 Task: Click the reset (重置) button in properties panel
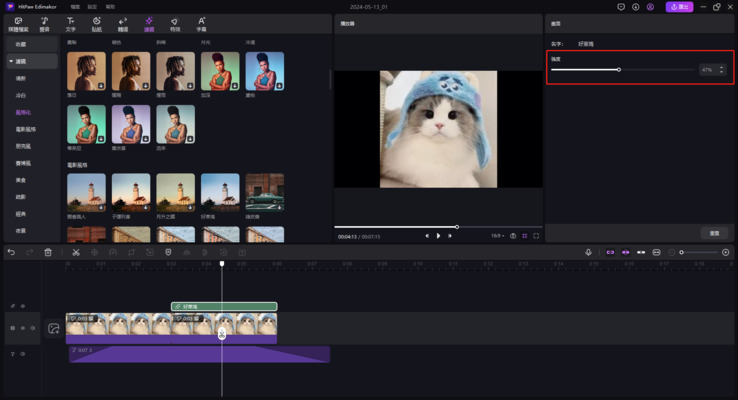coord(714,233)
